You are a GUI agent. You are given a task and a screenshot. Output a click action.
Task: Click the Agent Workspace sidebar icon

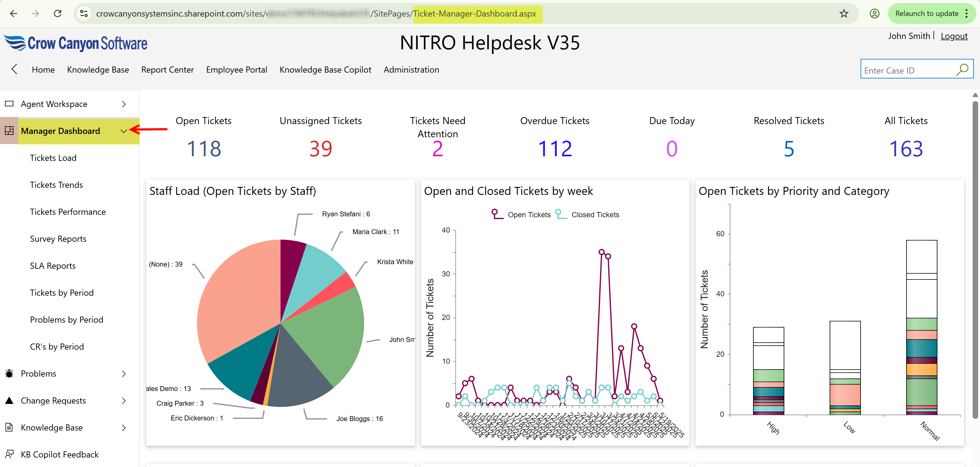(x=9, y=104)
